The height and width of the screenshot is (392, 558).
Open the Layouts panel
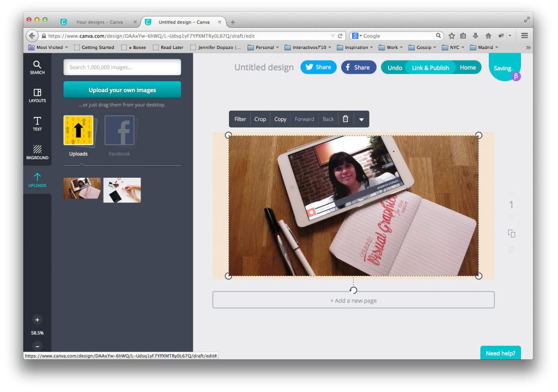(x=37, y=95)
